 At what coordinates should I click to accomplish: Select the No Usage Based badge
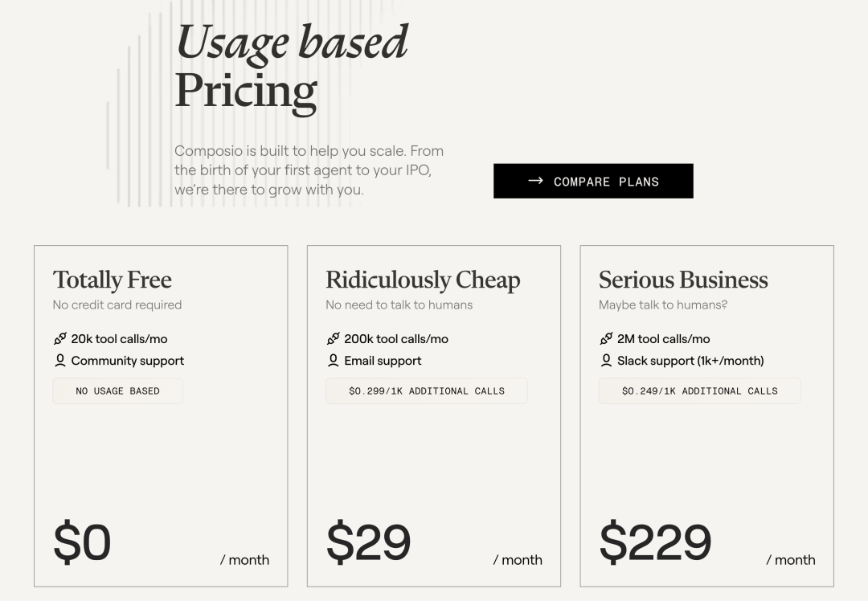pos(117,390)
